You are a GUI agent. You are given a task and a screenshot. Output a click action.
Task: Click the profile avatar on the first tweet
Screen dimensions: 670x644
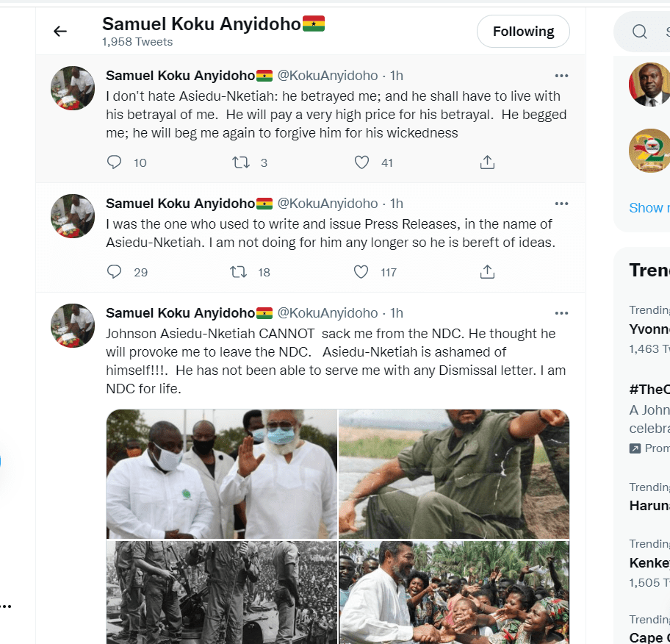pyautogui.click(x=72, y=88)
